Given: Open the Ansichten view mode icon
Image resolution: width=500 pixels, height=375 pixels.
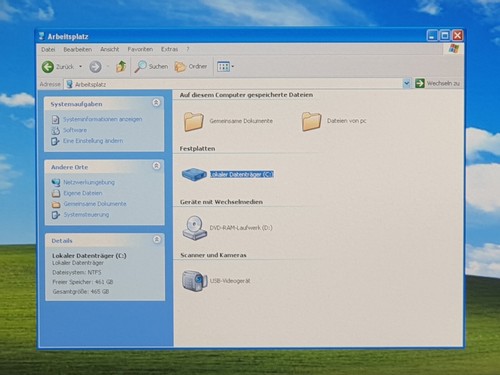Looking at the screenshot, I should [223, 67].
